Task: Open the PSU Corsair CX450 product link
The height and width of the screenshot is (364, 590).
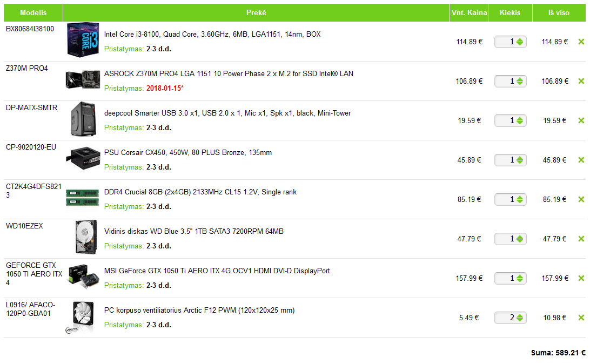Action: [188, 153]
